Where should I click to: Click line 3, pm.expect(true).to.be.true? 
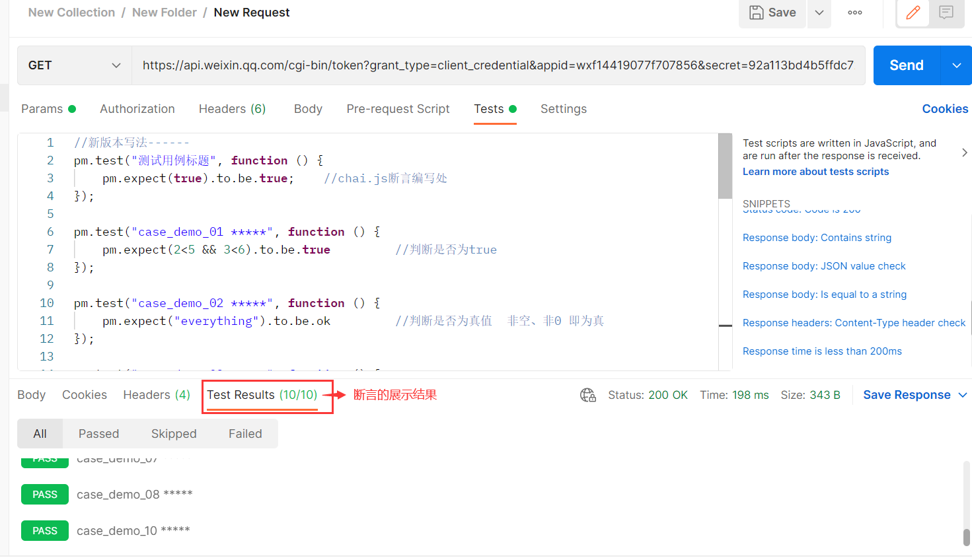click(x=198, y=178)
